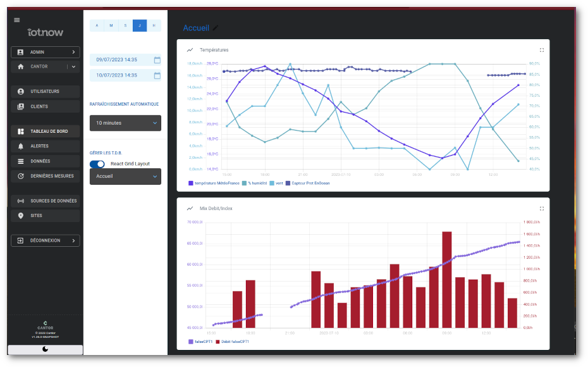This screenshot has height=367, width=588.
Task: Switch theme with the dark mode moon icon
Action: coord(45,349)
